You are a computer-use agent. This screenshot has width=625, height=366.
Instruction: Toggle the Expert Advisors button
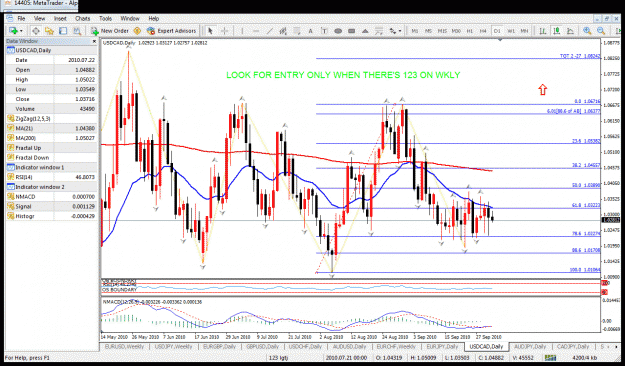click(x=171, y=31)
